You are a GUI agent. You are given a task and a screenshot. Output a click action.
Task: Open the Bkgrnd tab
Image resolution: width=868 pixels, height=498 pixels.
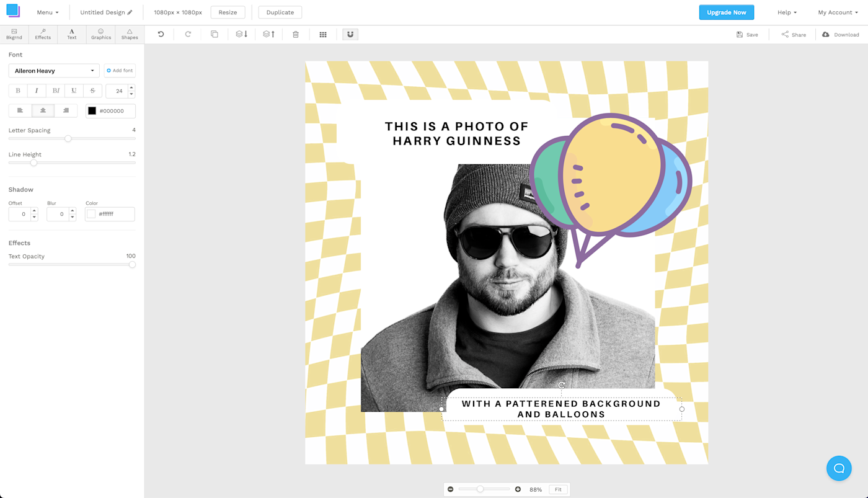14,34
